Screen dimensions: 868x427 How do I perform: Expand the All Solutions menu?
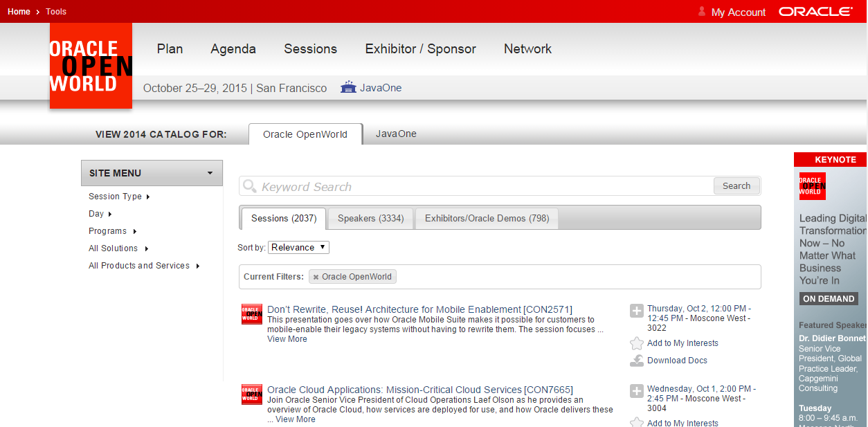(118, 248)
